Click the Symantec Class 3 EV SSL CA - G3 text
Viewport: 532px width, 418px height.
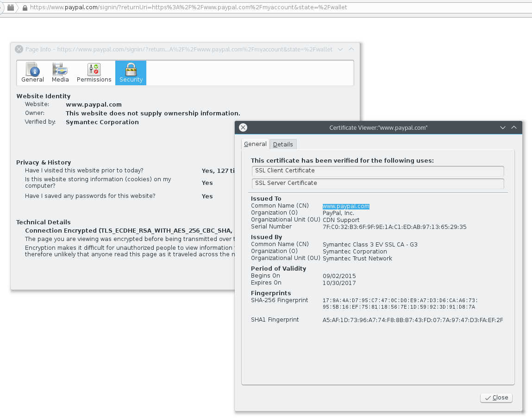(370, 245)
